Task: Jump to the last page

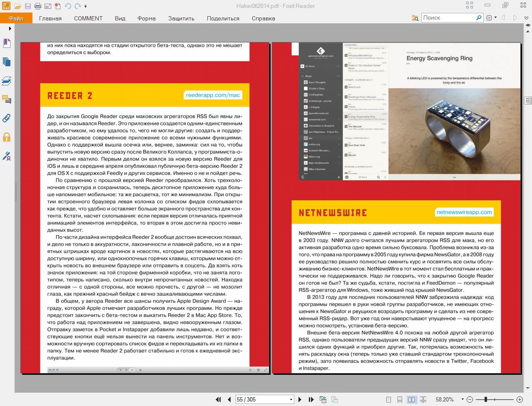Action: coord(311,399)
